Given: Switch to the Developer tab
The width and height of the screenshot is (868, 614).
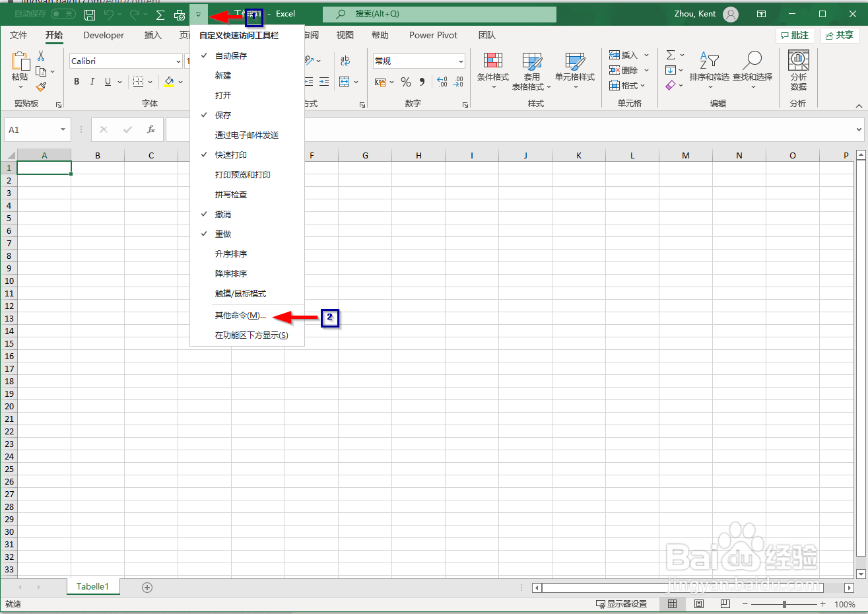Looking at the screenshot, I should pos(104,35).
